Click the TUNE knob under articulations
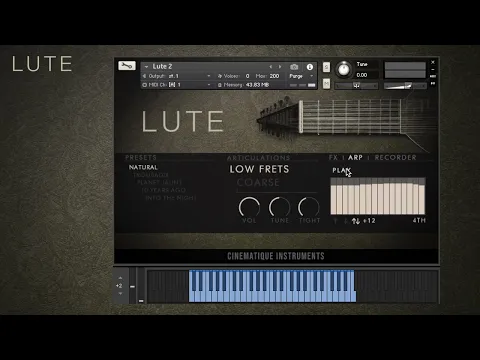Screen dimensions: 480x360 [x=279, y=207]
